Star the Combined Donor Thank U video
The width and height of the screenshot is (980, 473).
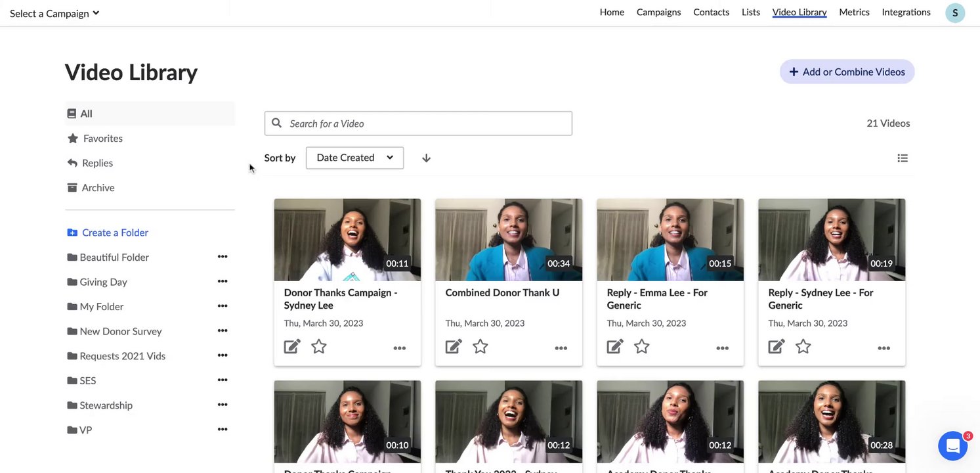480,346
